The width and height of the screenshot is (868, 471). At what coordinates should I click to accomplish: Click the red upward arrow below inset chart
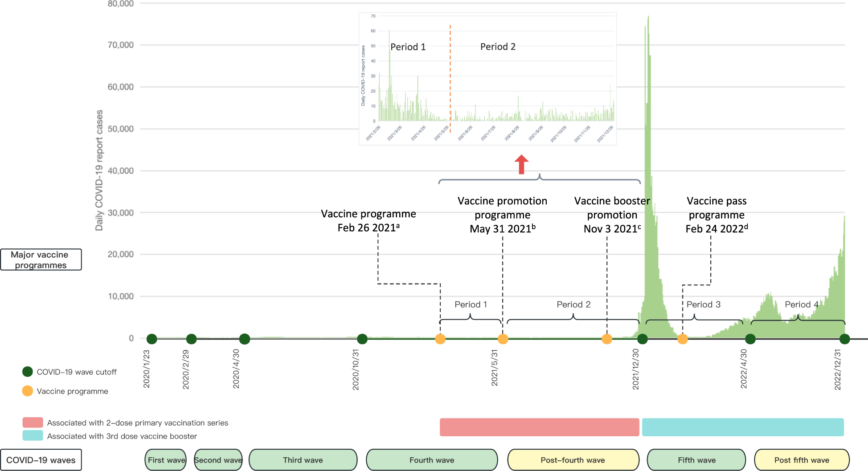pos(521,164)
